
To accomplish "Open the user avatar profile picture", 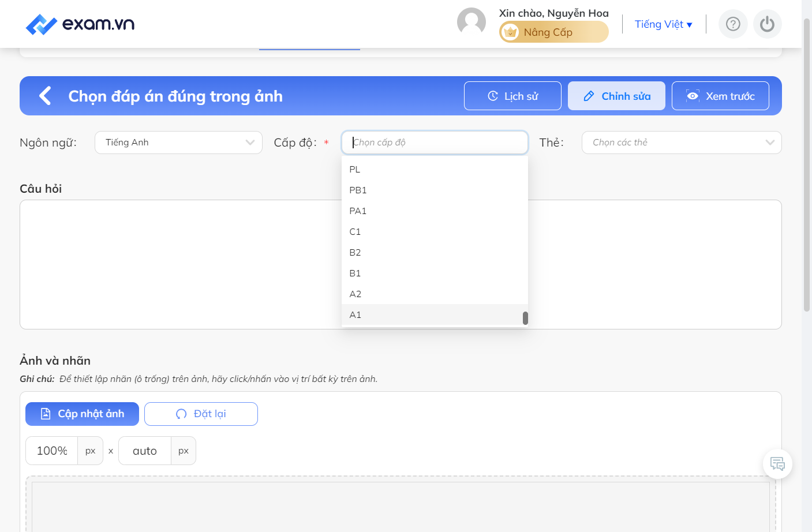I will [x=472, y=22].
